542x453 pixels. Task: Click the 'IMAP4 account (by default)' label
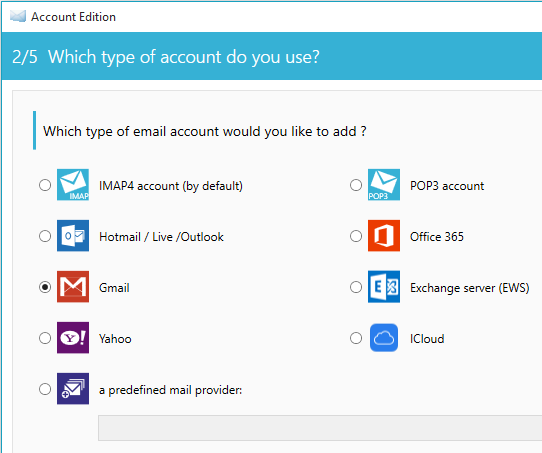click(171, 186)
